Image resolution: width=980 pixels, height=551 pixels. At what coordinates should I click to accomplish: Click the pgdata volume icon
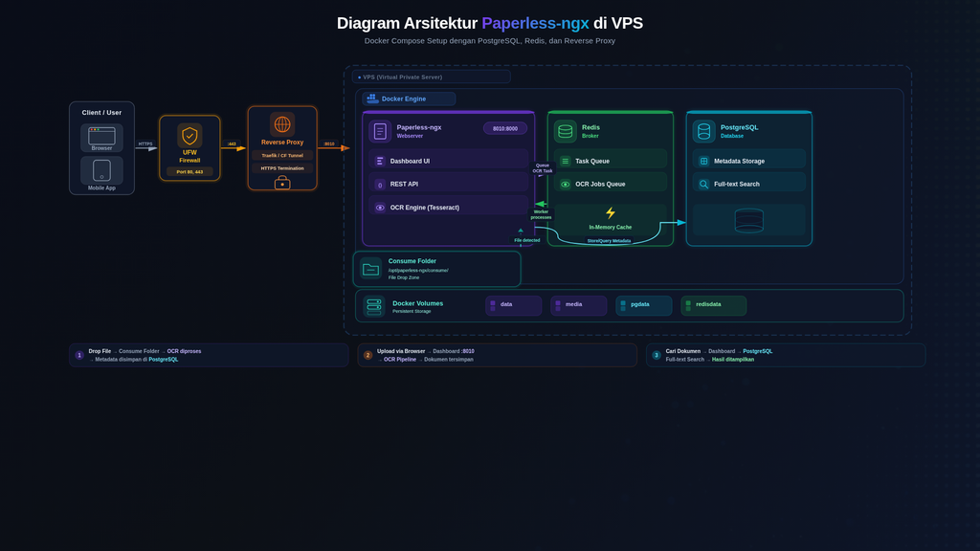pos(622,305)
